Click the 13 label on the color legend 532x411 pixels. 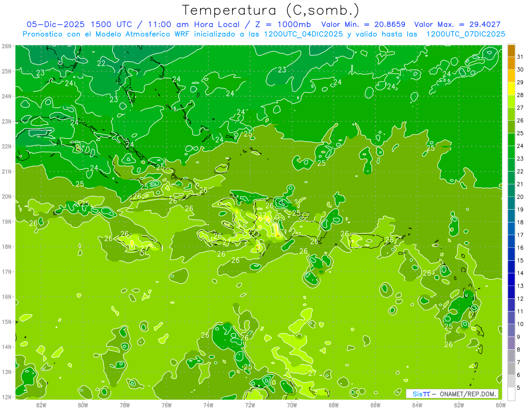coord(520,286)
